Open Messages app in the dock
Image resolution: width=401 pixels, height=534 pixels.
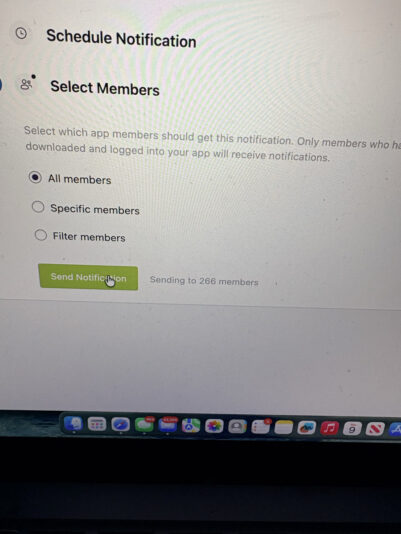tap(144, 425)
